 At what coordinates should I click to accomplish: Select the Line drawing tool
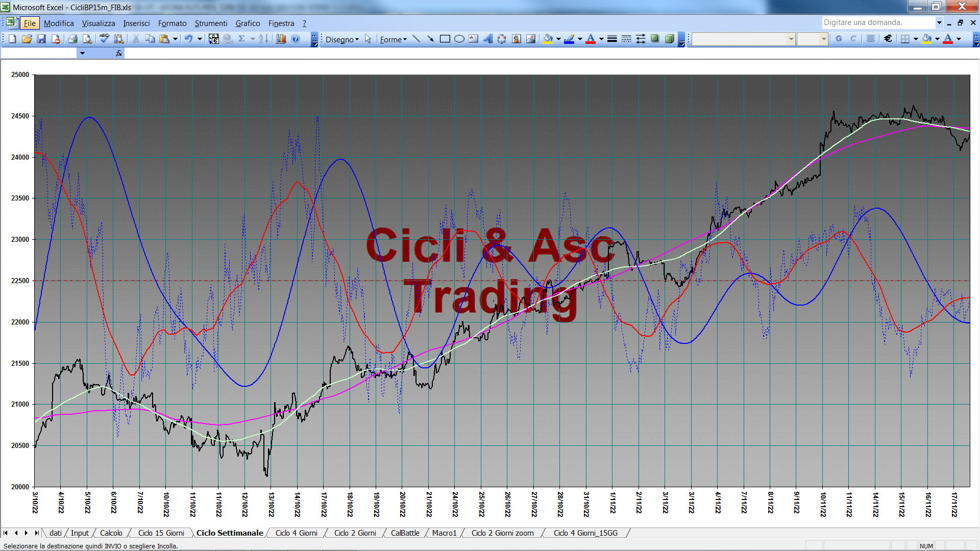[416, 39]
